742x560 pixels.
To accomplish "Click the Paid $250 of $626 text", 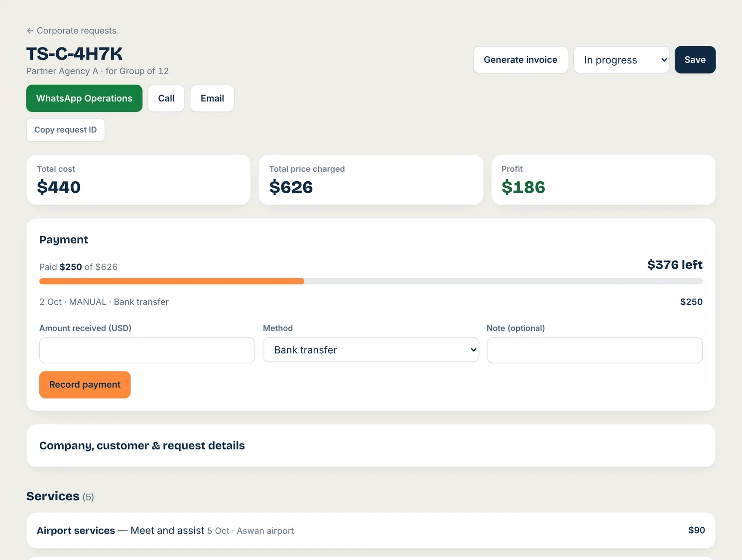I will tap(79, 267).
